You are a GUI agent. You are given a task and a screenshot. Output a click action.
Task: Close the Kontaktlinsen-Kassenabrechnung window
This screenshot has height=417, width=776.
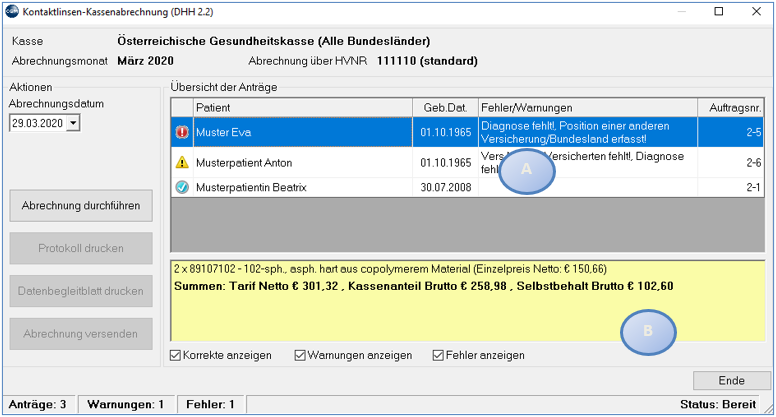click(x=756, y=11)
